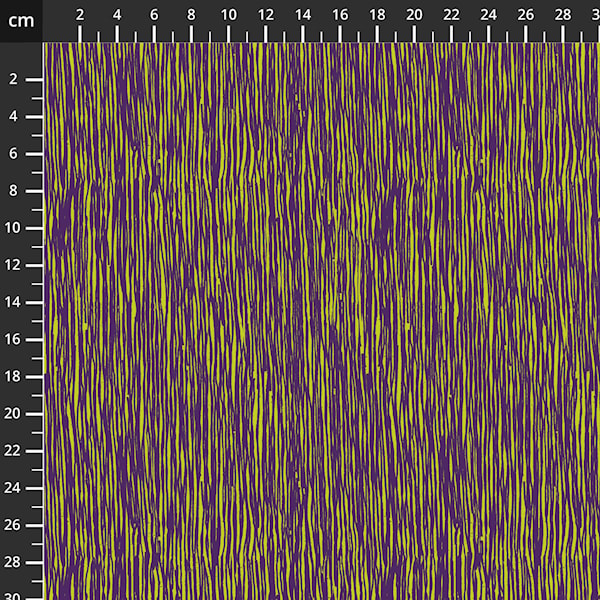Click the 12 mark on top ruler

[265, 15]
